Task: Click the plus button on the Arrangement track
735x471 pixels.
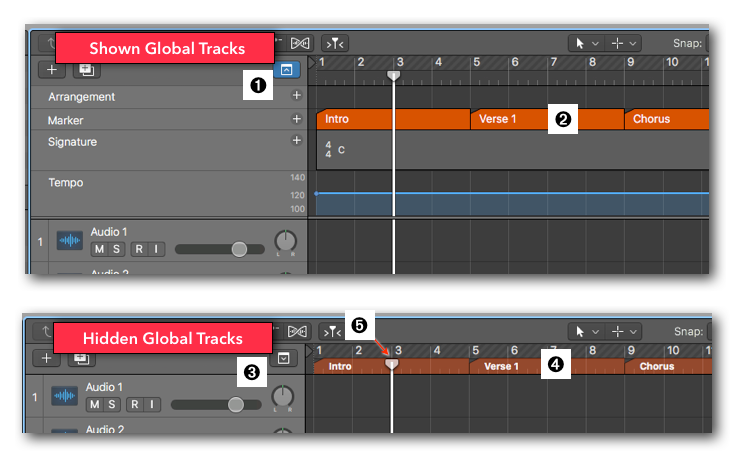Action: pyautogui.click(x=296, y=96)
